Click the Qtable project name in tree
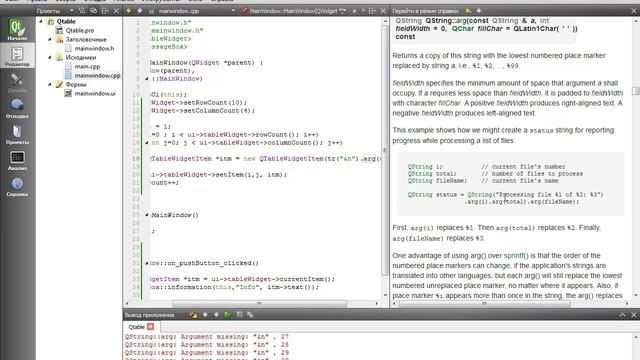640x360 pixels. (x=66, y=21)
